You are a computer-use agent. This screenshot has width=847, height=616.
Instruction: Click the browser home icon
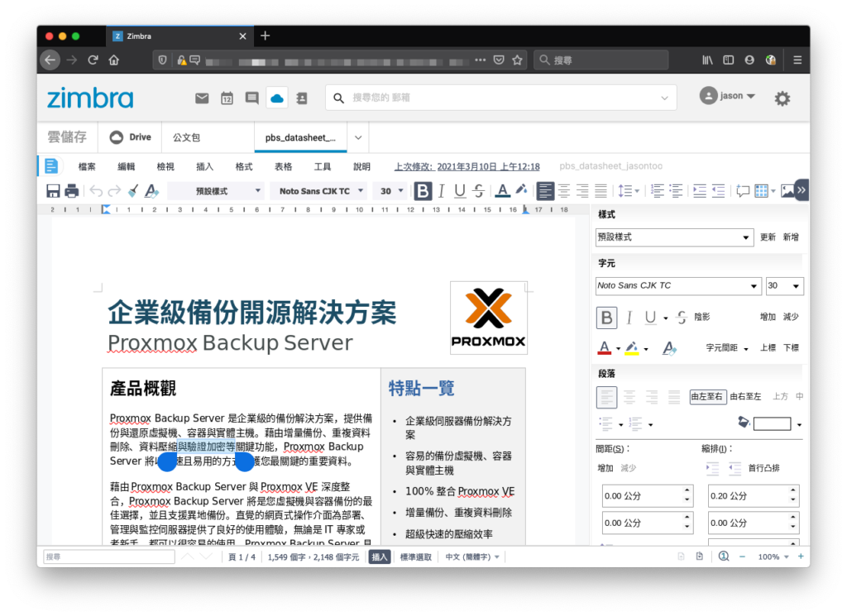114,60
